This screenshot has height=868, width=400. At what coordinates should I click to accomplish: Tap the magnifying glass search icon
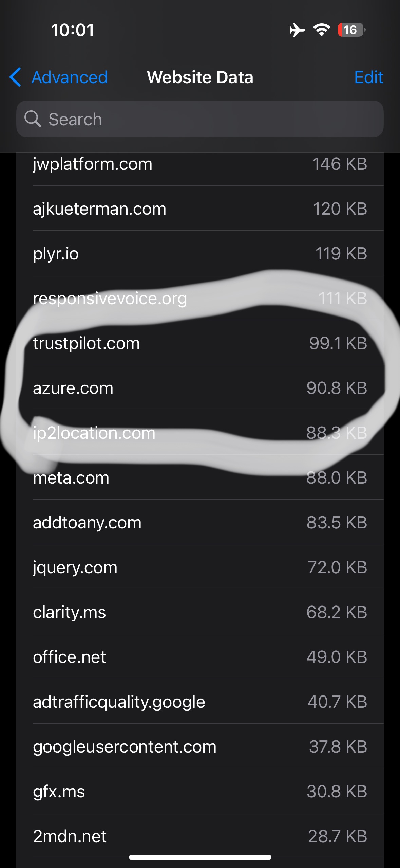(x=33, y=119)
